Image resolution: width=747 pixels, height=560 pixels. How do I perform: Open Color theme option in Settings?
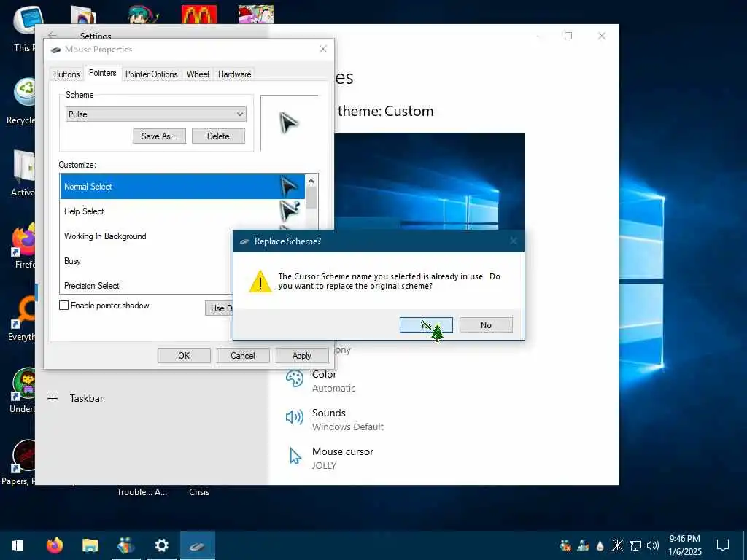click(333, 381)
